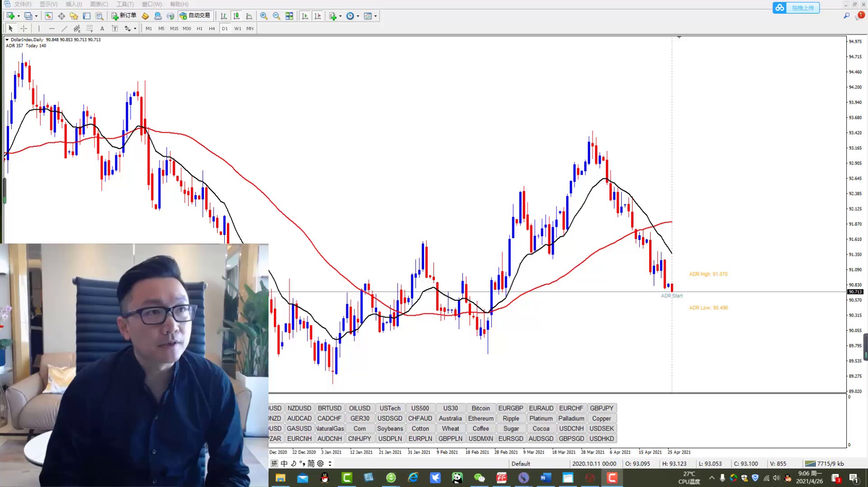Switch chart to line chart mode
This screenshot has width=868, height=487.
[x=249, y=16]
